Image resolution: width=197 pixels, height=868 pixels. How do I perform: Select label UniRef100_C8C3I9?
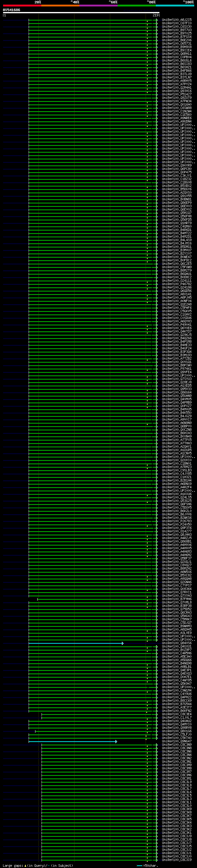(x=177, y=860)
